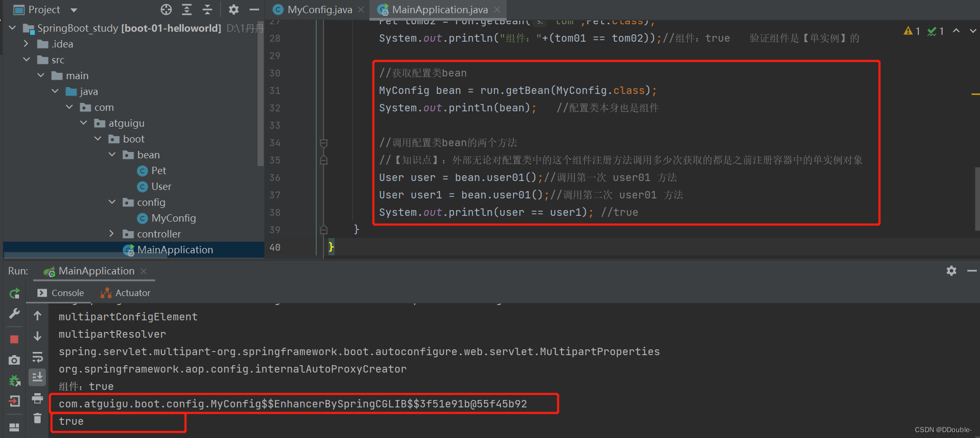This screenshot has width=980, height=438.
Task: Go to next highlighted error arrow
Action: coord(973,31)
